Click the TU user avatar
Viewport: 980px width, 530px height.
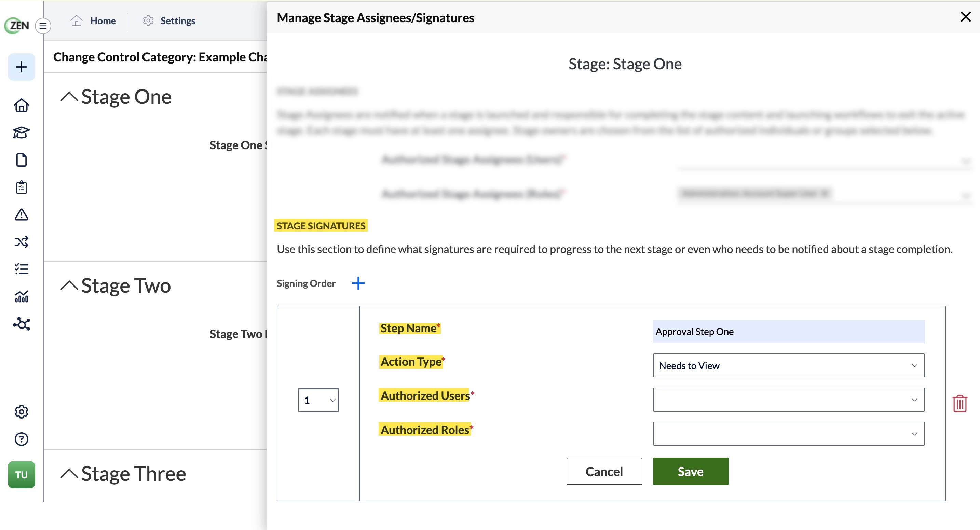[x=21, y=474]
